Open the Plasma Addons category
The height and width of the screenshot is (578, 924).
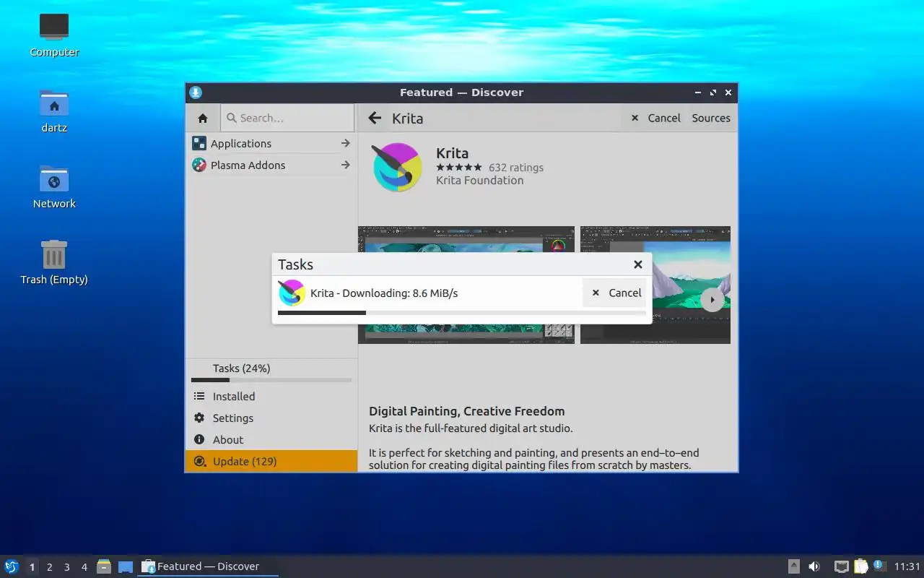point(271,165)
